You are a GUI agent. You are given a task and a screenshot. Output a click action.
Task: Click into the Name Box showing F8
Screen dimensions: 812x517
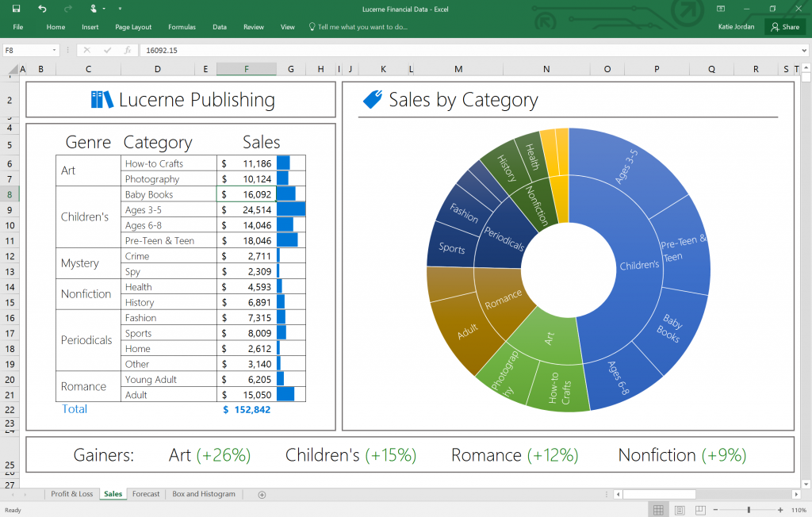(x=28, y=50)
